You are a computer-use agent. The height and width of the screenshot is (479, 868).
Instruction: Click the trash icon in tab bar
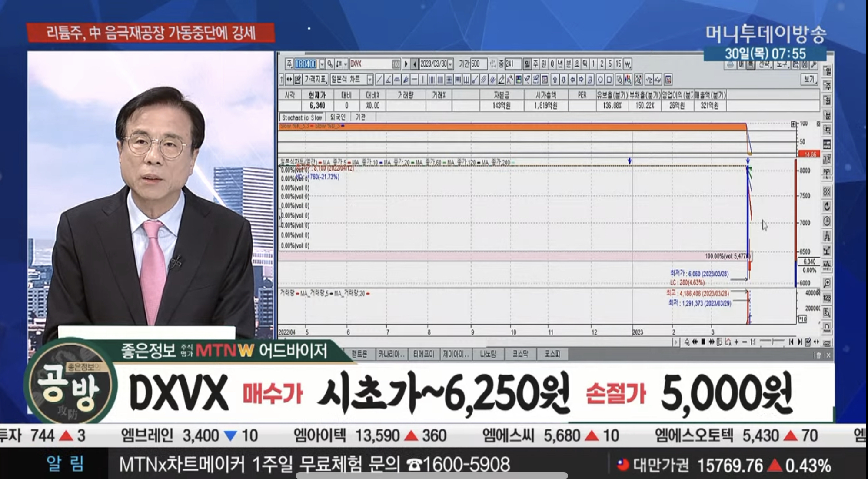coord(818,355)
